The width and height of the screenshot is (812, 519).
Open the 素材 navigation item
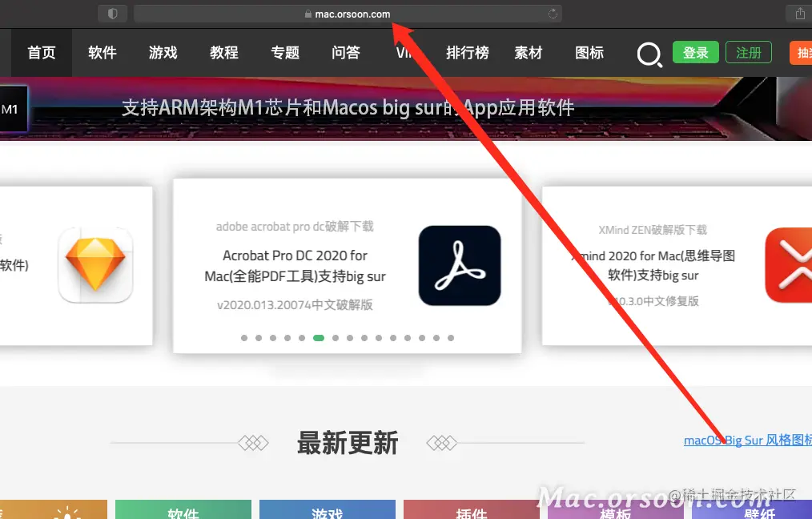click(x=529, y=53)
